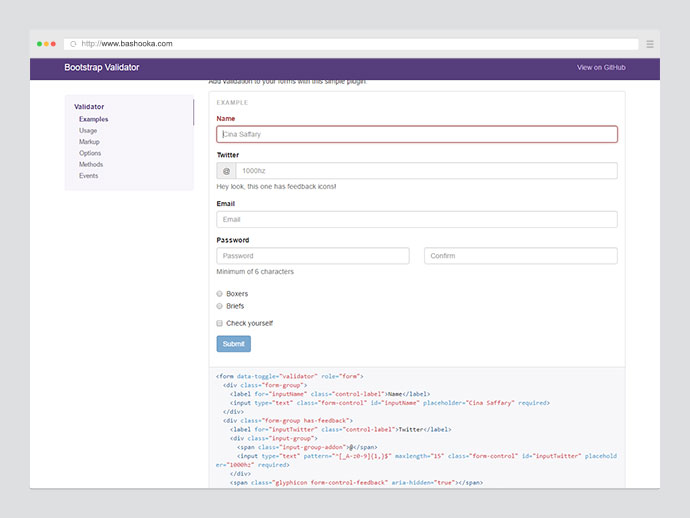
Task: Focus the Confirm password field
Action: (521, 256)
